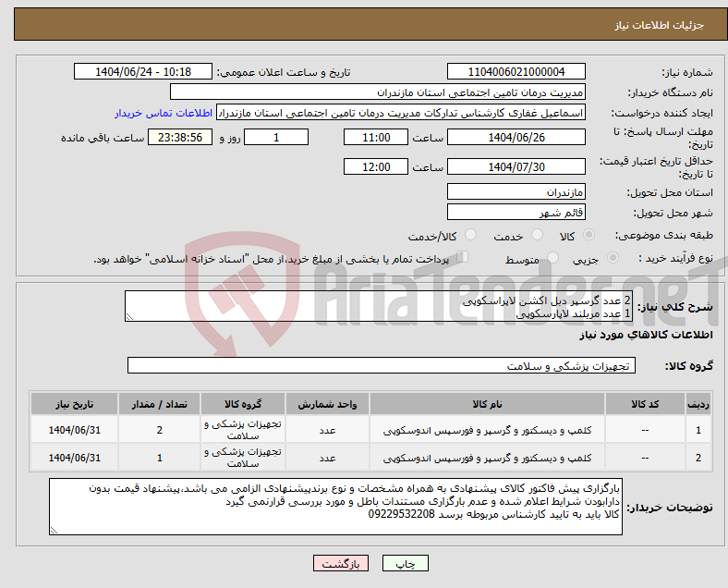The height and width of the screenshot is (588, 728).
Task: Click the resize grip of buyer notes area
Action: (54, 531)
